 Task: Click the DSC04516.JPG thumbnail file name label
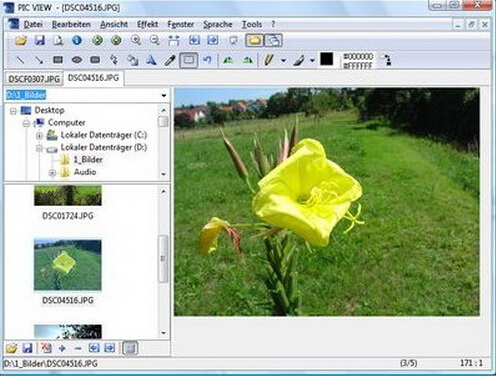click(68, 300)
